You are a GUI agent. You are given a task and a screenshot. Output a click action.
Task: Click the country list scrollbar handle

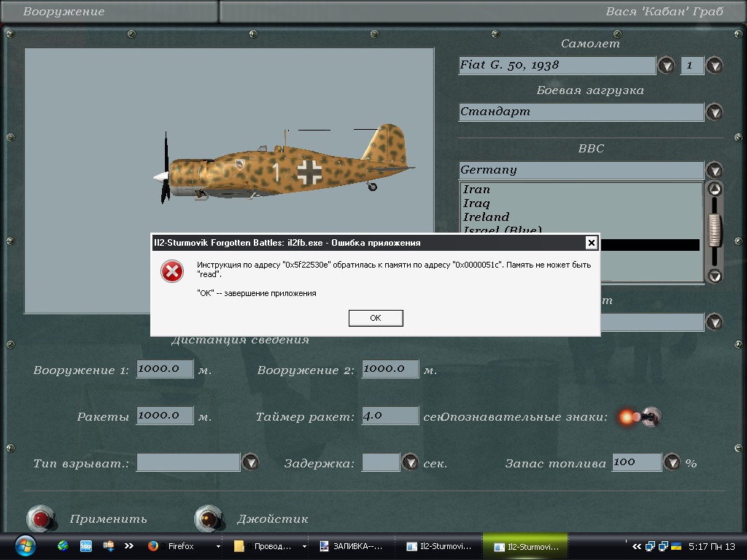(x=714, y=230)
